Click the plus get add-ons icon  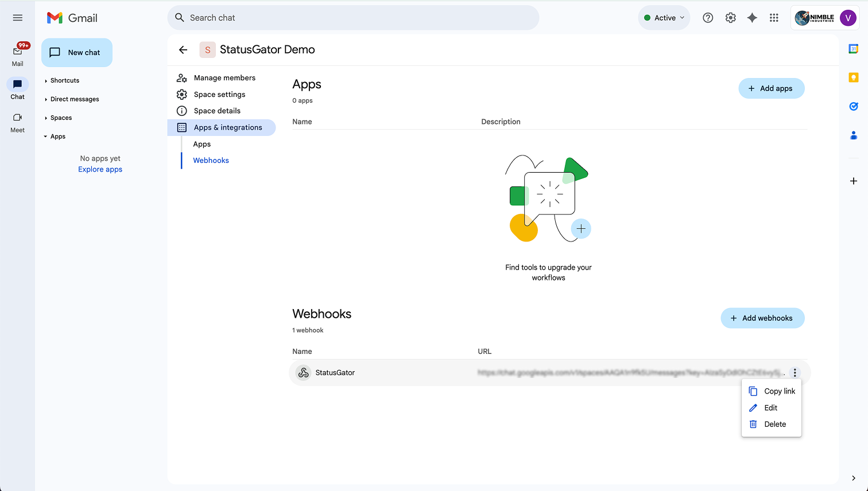click(x=854, y=181)
